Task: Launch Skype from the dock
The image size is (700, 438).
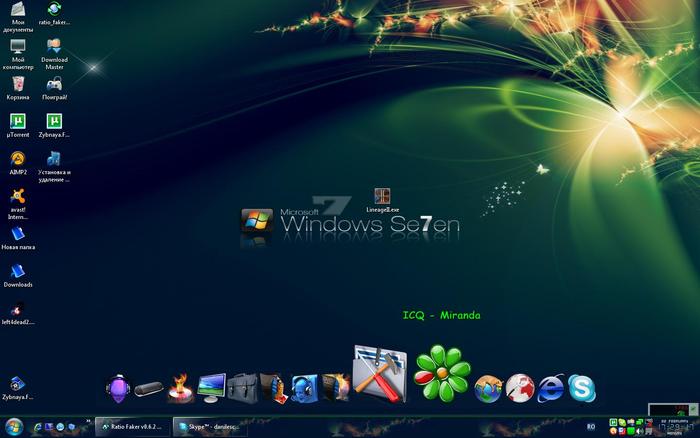Action: tap(581, 387)
